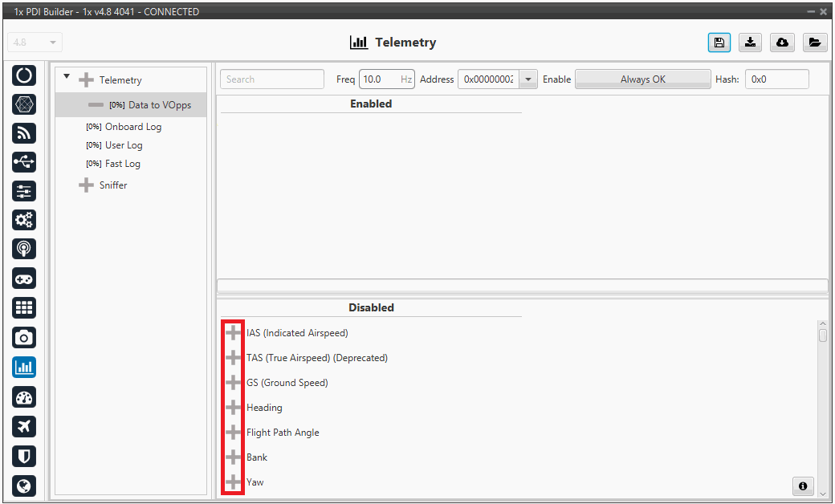Image resolution: width=835 pixels, height=504 pixels.
Task: Click the open folder icon
Action: pos(814,43)
